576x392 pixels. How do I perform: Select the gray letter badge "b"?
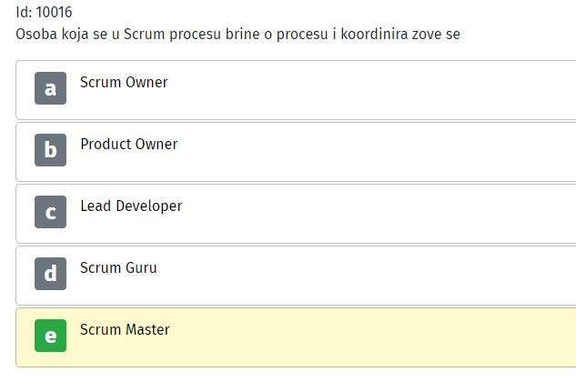(50, 150)
